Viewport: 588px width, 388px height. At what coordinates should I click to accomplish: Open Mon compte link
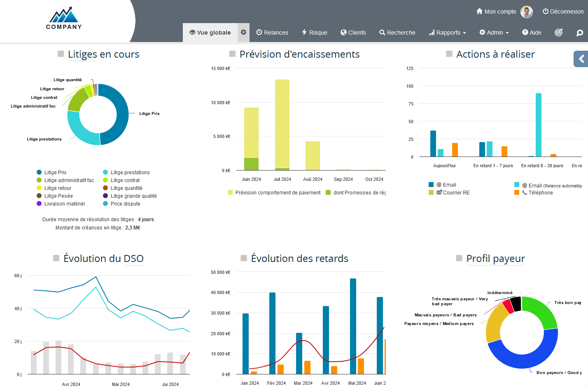pyautogui.click(x=496, y=12)
